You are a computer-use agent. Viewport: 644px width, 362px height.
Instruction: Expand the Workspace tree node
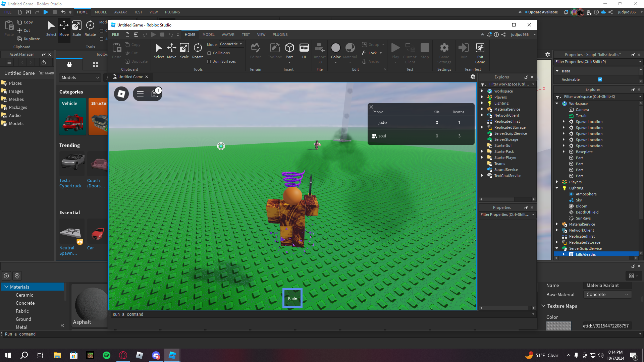(x=482, y=91)
